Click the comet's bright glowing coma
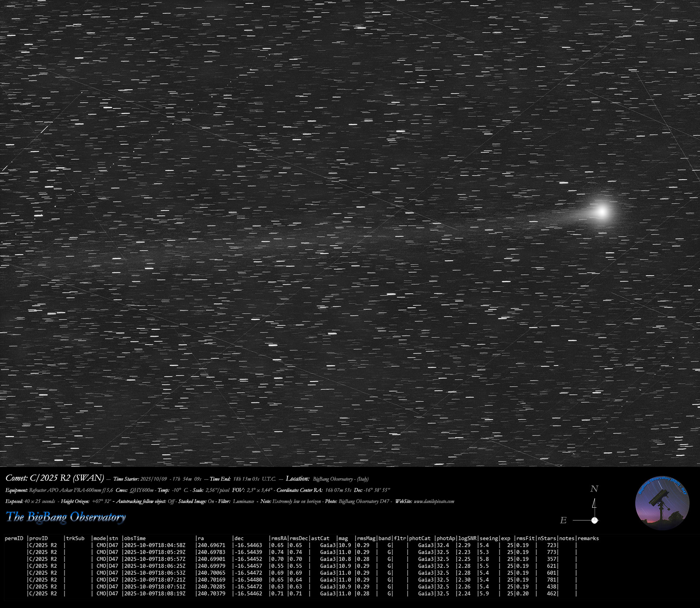 [602, 211]
